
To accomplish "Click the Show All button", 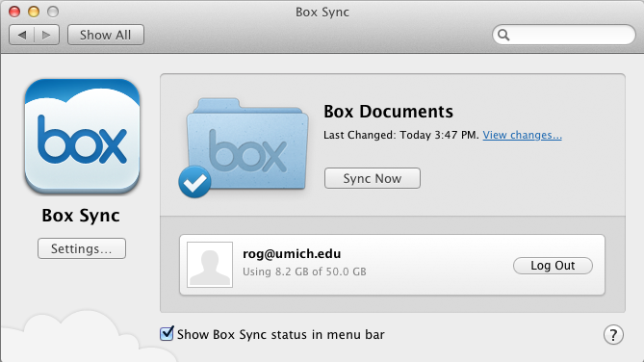I will (x=106, y=35).
